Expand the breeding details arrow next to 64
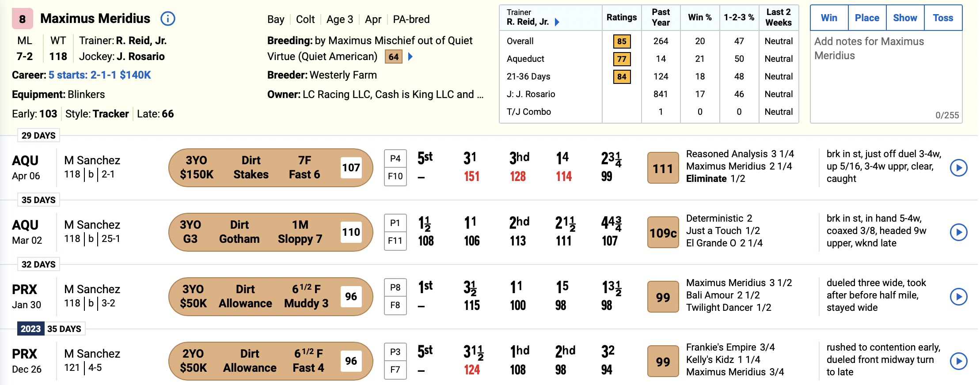Image resolution: width=980 pixels, height=385 pixels. point(410,57)
